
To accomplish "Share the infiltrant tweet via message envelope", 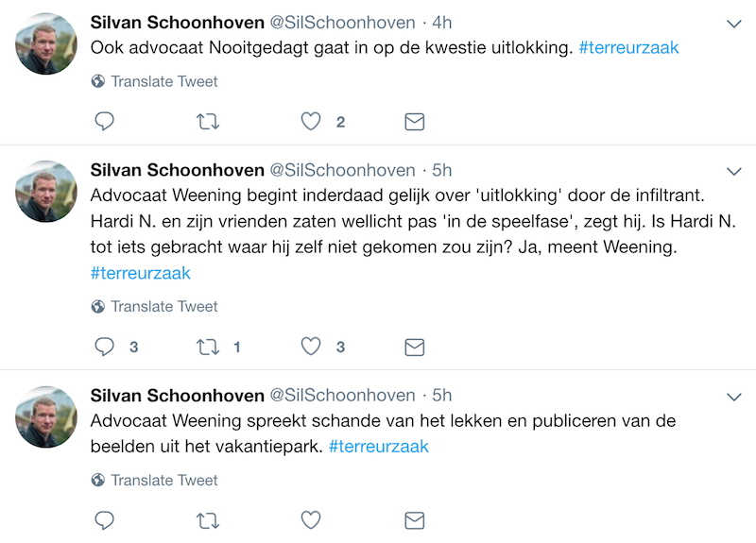I will click(414, 347).
